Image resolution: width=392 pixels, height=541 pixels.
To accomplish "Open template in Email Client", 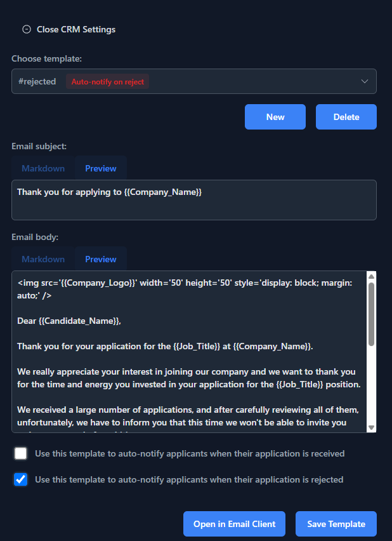I will point(234,524).
